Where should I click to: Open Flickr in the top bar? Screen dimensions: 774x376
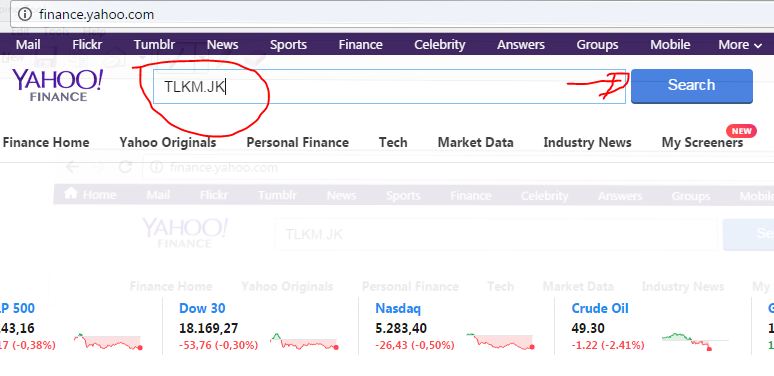[x=87, y=45]
